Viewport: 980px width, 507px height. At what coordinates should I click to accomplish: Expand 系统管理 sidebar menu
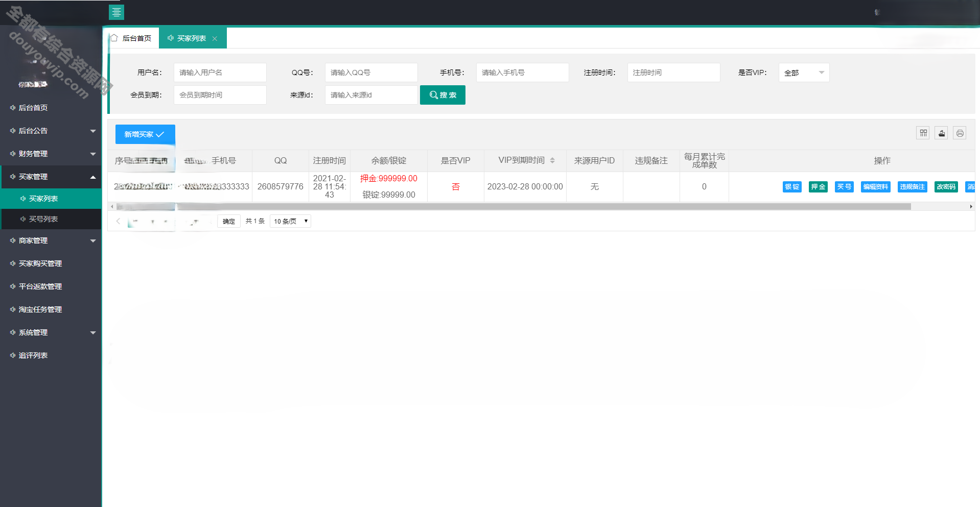click(x=51, y=332)
